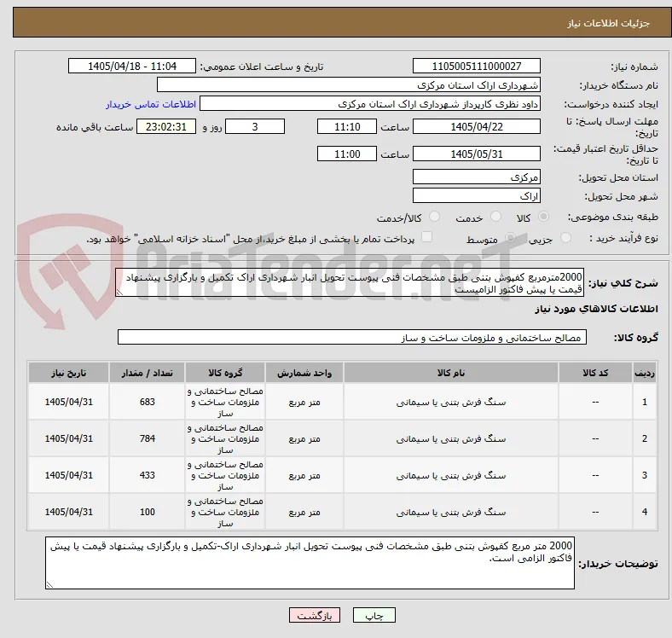
Task: Select the کالا/خدمت radio button
Action: tap(435, 217)
